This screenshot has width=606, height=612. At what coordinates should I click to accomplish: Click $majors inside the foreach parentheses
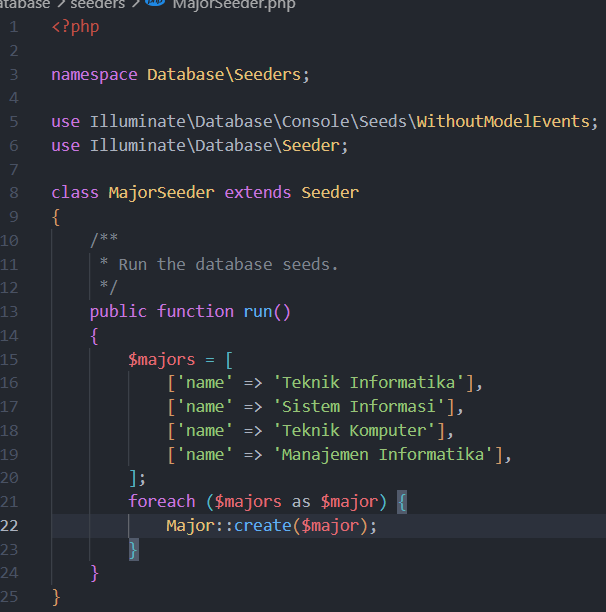[248, 502]
